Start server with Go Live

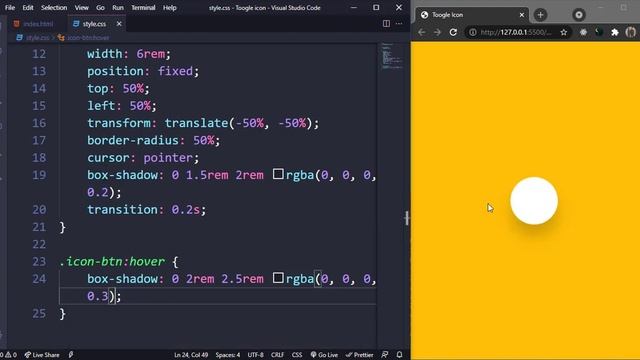324,355
